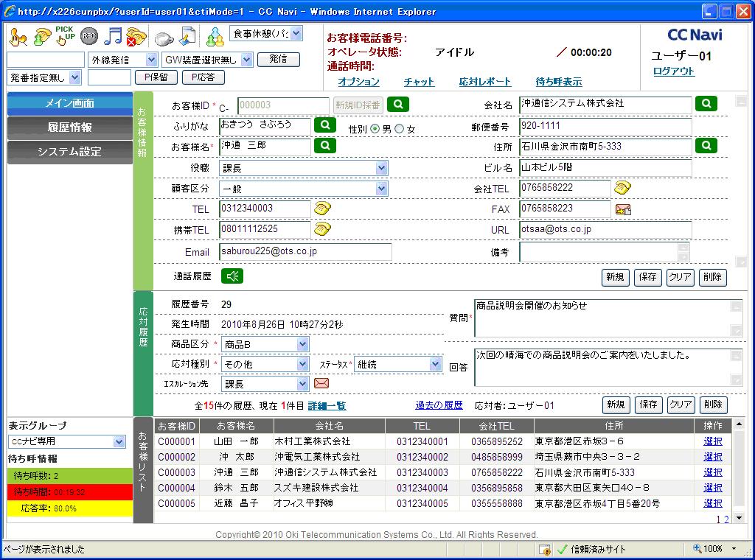The height and width of the screenshot is (560, 755).
Task: Click the music note hold icon
Action: pyautogui.click(x=113, y=36)
